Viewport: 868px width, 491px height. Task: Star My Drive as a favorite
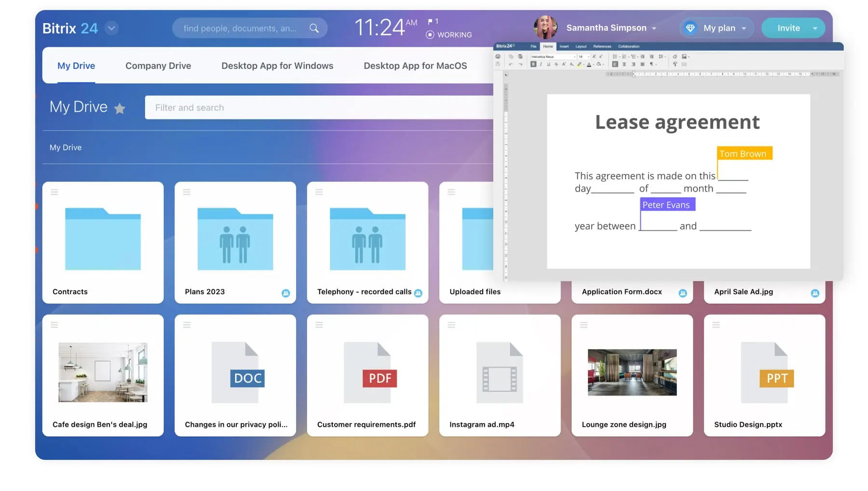point(120,108)
